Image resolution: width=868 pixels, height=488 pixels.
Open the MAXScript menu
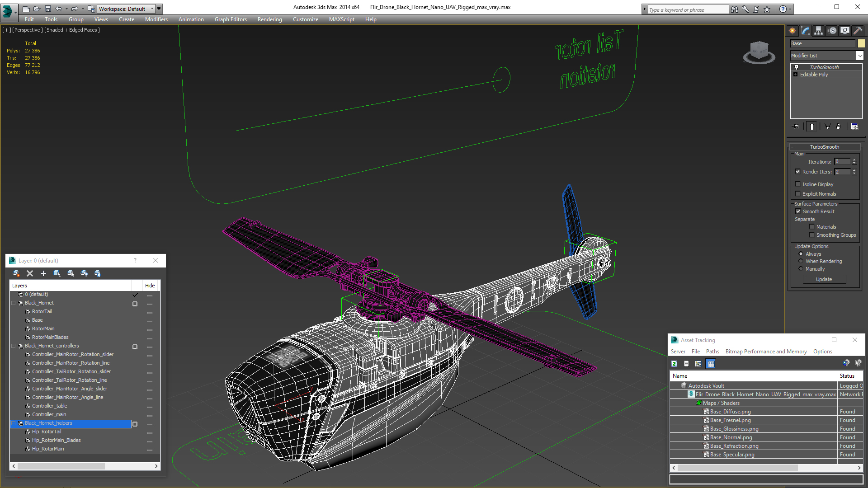coord(341,19)
